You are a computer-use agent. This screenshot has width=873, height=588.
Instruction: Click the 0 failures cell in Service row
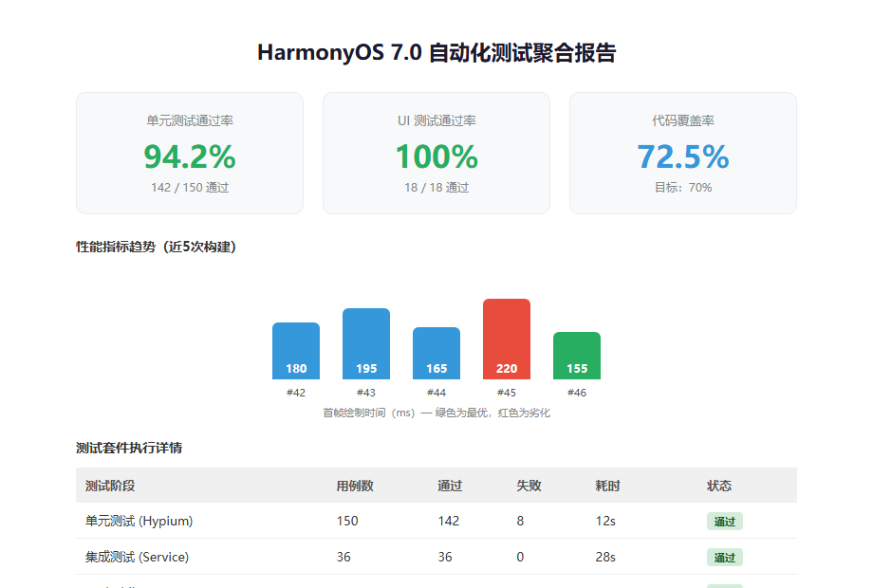click(x=520, y=557)
